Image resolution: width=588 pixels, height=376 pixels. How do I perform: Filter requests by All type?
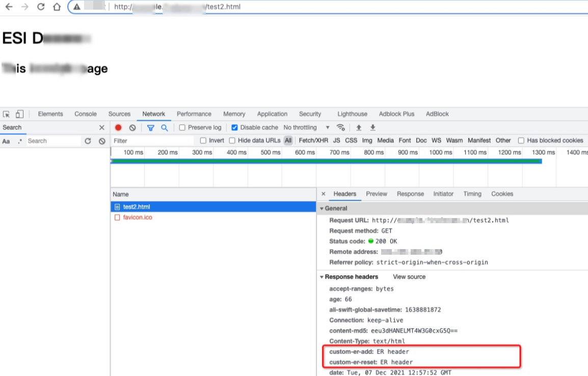tap(288, 141)
